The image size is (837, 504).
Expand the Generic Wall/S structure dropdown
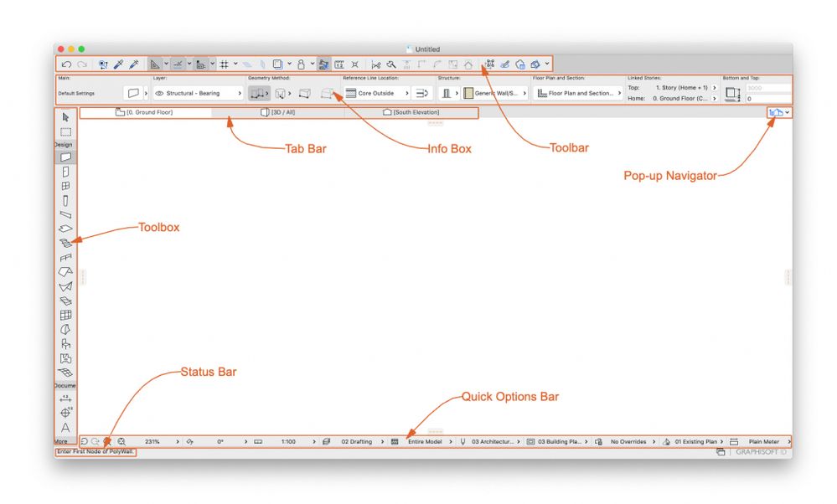click(524, 93)
